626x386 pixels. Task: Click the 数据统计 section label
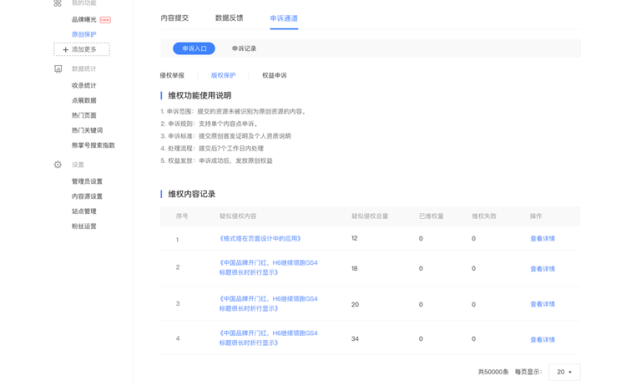(x=84, y=69)
